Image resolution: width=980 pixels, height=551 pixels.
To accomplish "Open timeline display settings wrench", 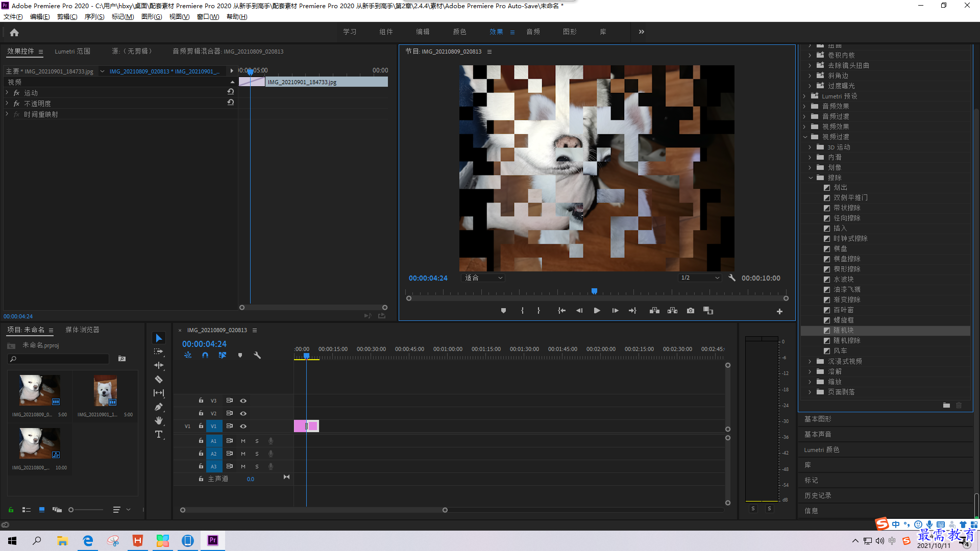I will pyautogui.click(x=257, y=355).
